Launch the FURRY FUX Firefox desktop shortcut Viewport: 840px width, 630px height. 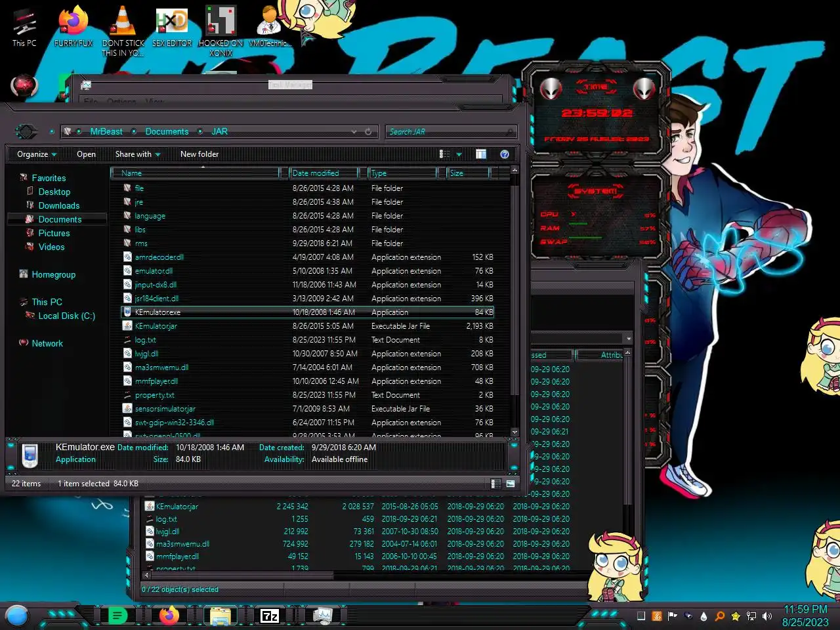point(73,26)
